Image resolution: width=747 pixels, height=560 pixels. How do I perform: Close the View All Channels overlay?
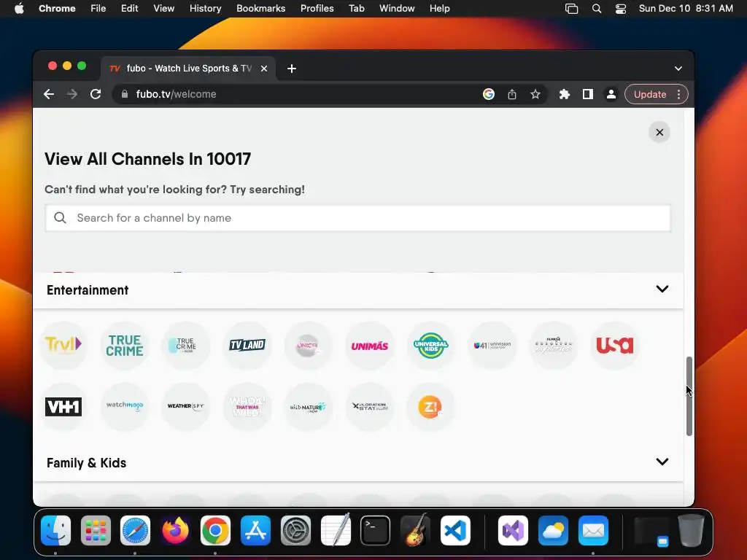659,133
